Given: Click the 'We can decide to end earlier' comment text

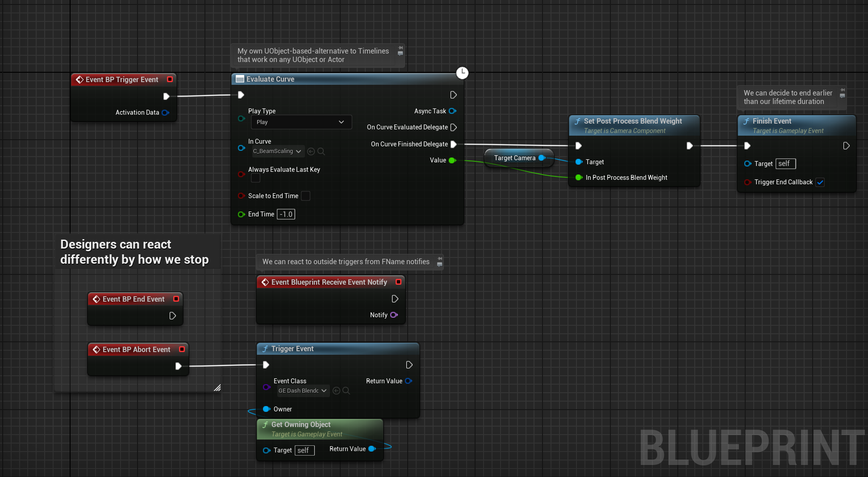Looking at the screenshot, I should 788,97.
